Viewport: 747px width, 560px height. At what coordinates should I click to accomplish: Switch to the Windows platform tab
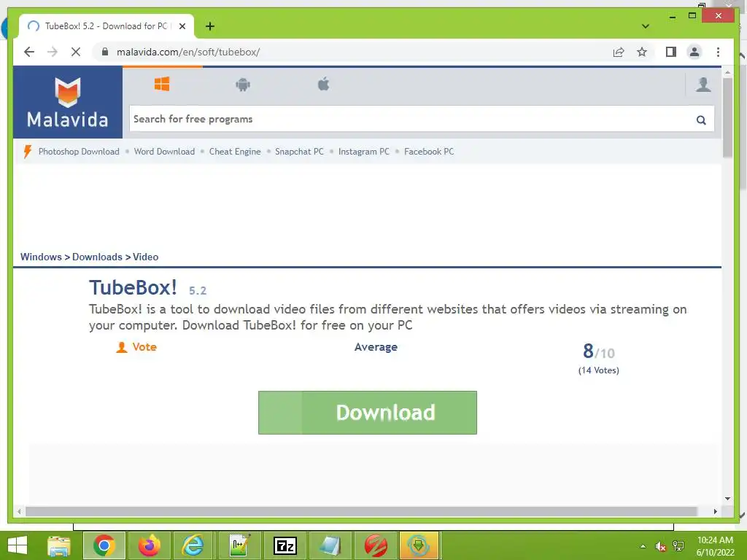pyautogui.click(x=162, y=85)
